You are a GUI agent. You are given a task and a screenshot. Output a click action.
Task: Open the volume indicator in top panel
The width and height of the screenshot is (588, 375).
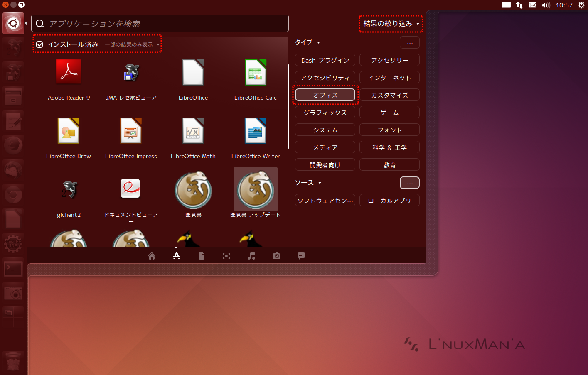click(546, 5)
